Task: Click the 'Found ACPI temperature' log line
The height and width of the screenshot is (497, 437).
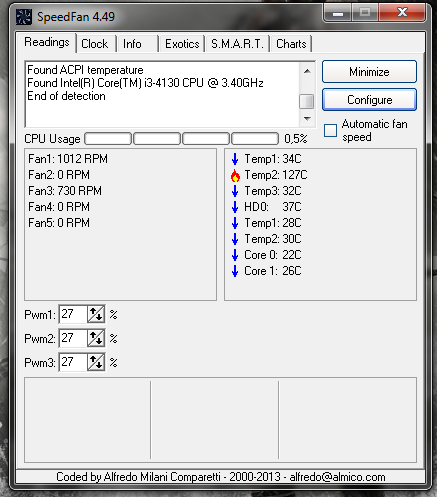Action: pyautogui.click(x=85, y=70)
